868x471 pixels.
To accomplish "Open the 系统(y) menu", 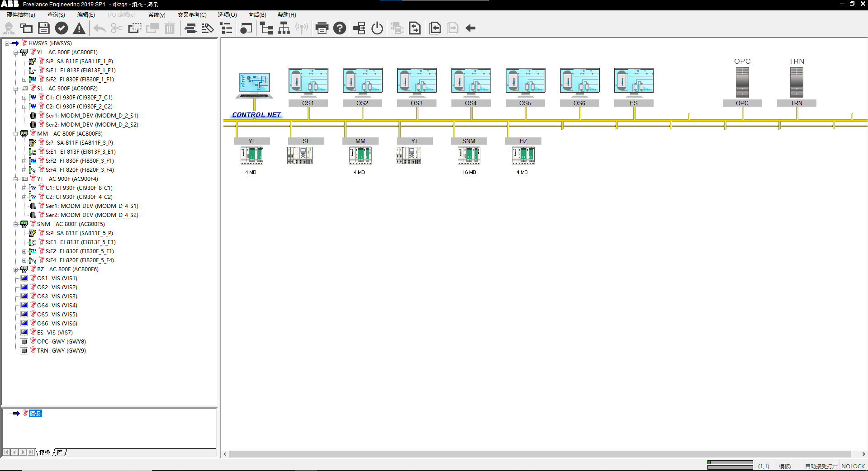I will [x=157, y=15].
